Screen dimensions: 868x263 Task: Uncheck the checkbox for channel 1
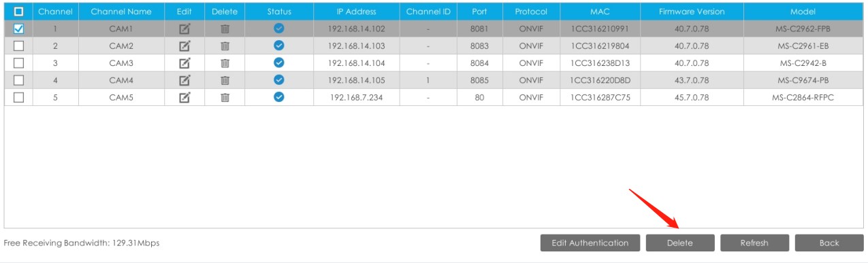[x=19, y=29]
